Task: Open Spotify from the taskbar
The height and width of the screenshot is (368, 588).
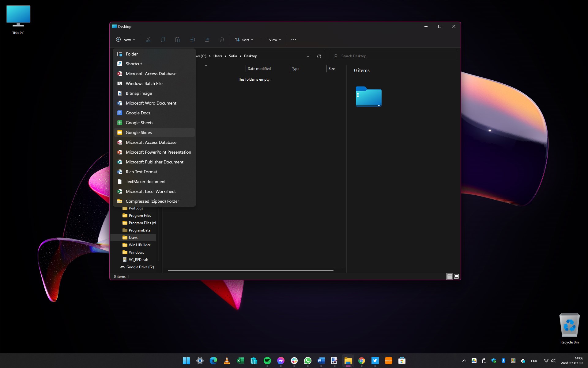Action: point(267,361)
